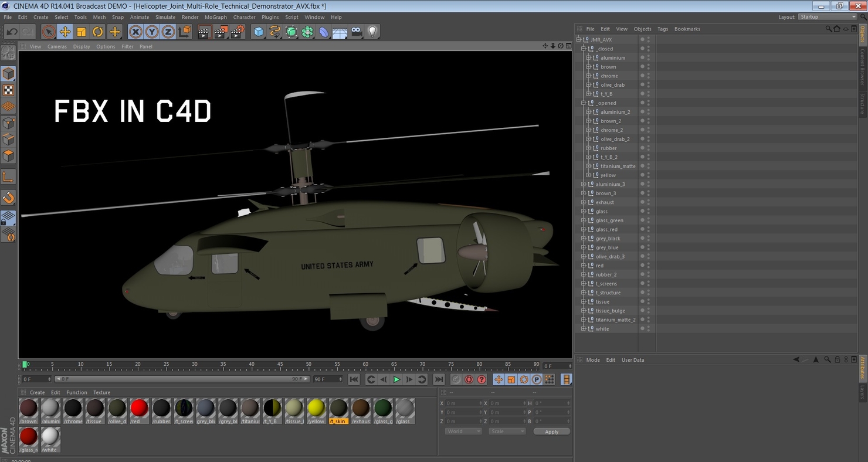Viewport: 868px width, 462px height.
Task: Click the Undo icon in the toolbar
Action: (x=12, y=32)
